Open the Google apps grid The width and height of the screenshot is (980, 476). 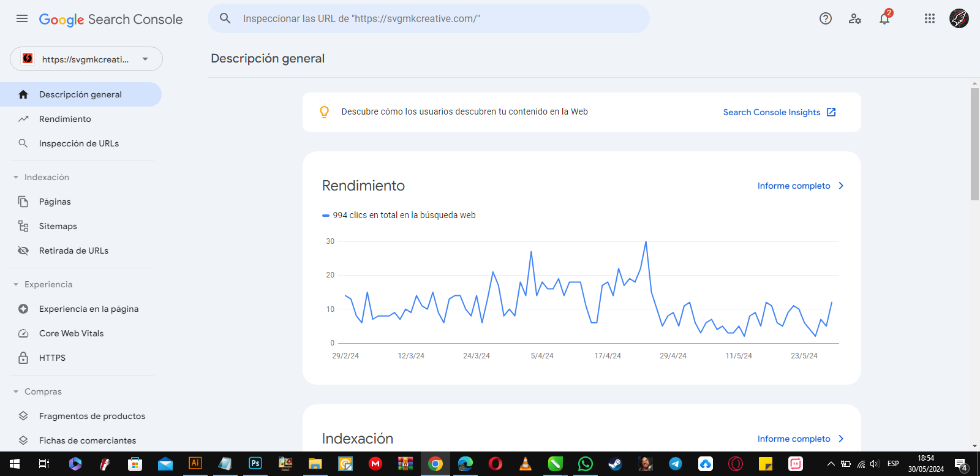pyautogui.click(x=930, y=18)
